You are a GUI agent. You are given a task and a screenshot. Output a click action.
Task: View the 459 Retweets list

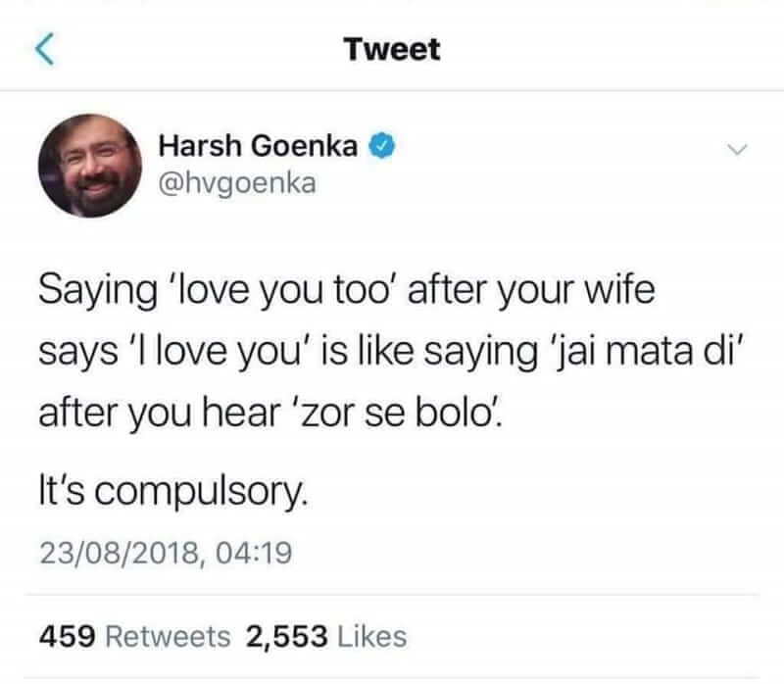(x=135, y=637)
